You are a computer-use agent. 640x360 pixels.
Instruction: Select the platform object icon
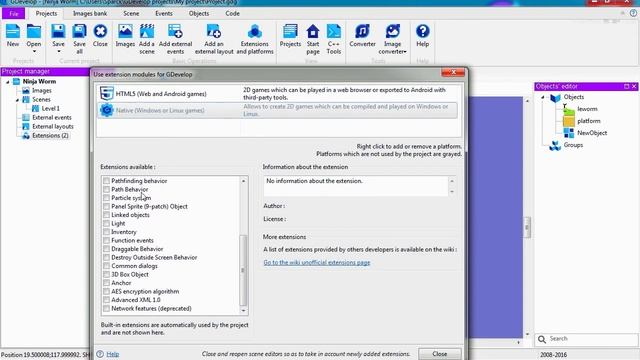(569, 121)
